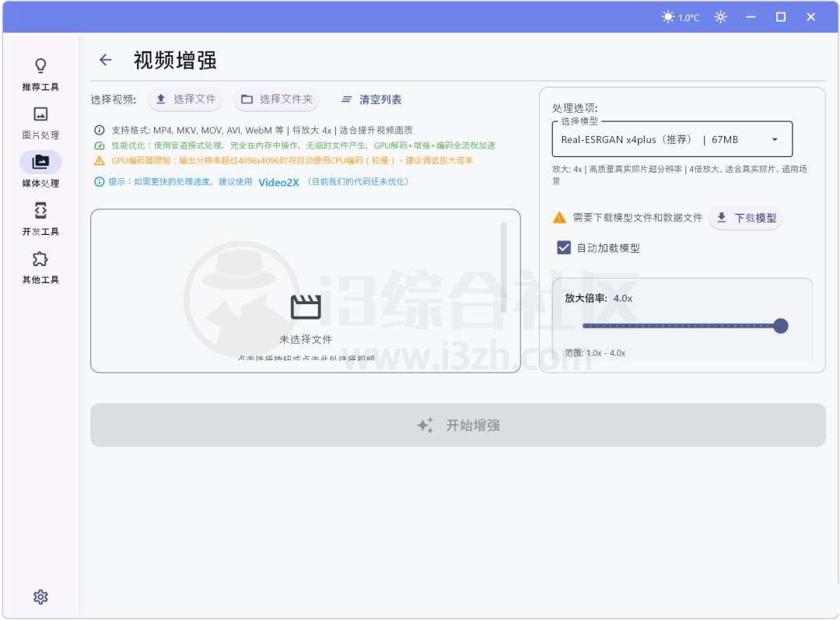Open the 选择模型 dropdown

[x=672, y=139]
